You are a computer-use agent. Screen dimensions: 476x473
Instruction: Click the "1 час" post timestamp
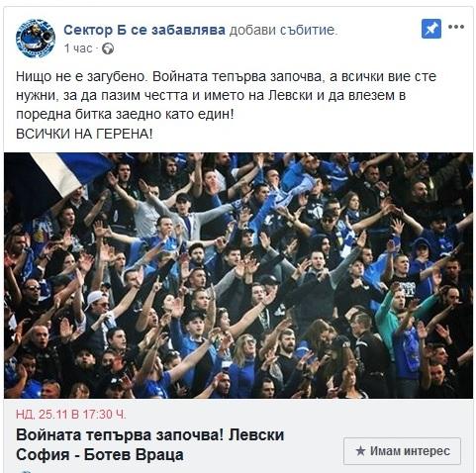coord(78,48)
